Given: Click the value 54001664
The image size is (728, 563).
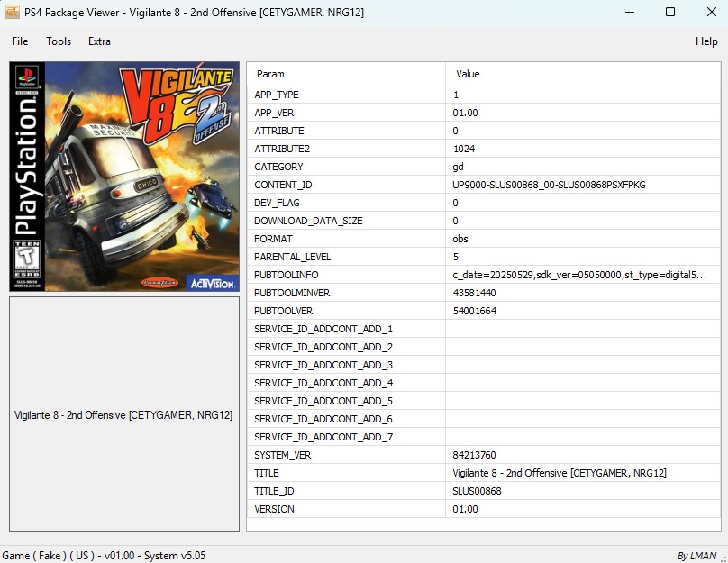Looking at the screenshot, I should point(475,311).
